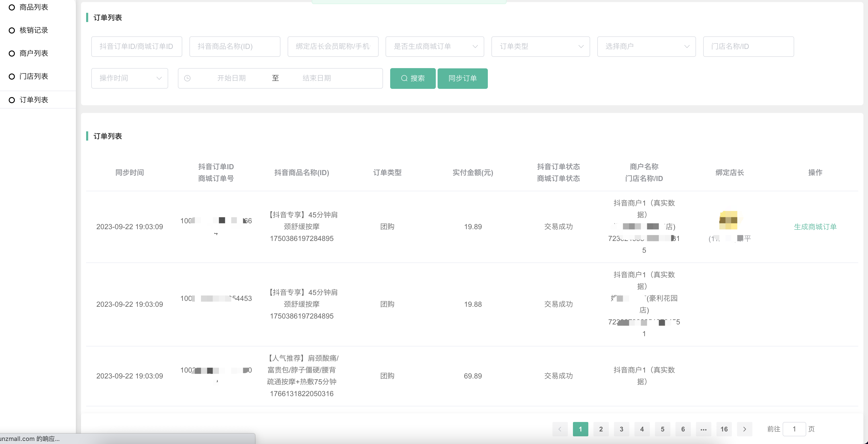Screen dimensions: 868x444
Task: Click the pagination ellipsis for more pages
Action: click(703, 429)
